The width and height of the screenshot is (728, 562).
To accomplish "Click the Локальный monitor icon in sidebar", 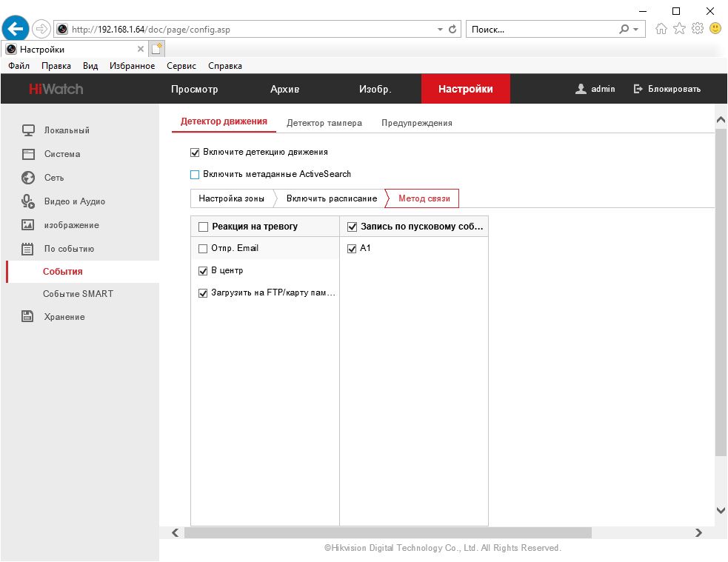I will point(28,130).
